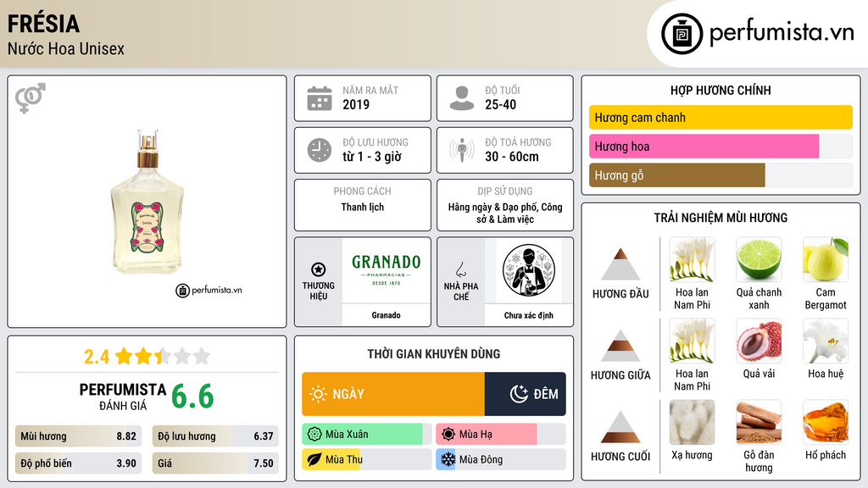Click the pink Hương hoa accord bar

coord(704,146)
